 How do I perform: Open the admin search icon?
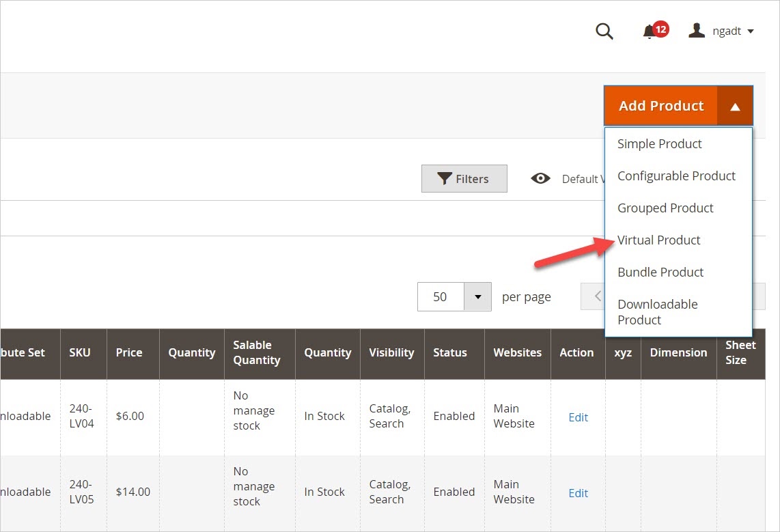point(604,31)
